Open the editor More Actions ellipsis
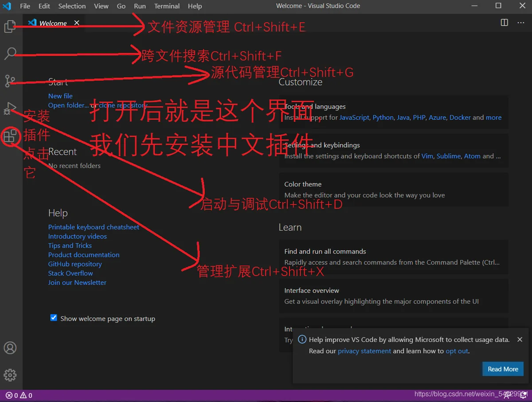 coord(521,23)
